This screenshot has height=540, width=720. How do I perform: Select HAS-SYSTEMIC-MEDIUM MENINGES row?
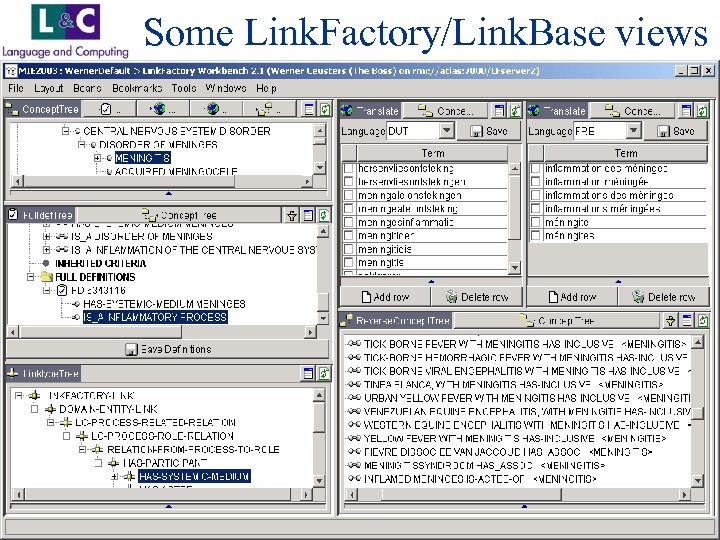164,304
